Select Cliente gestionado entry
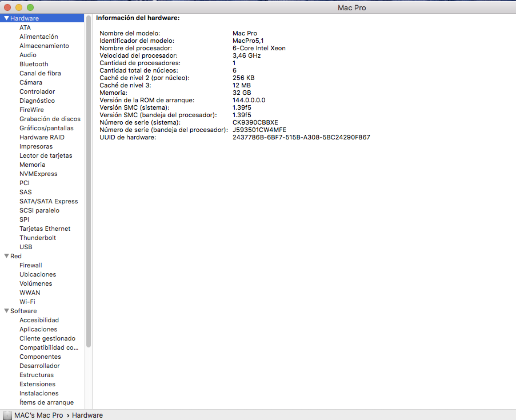Viewport: 516px width, 420px height. (x=47, y=338)
